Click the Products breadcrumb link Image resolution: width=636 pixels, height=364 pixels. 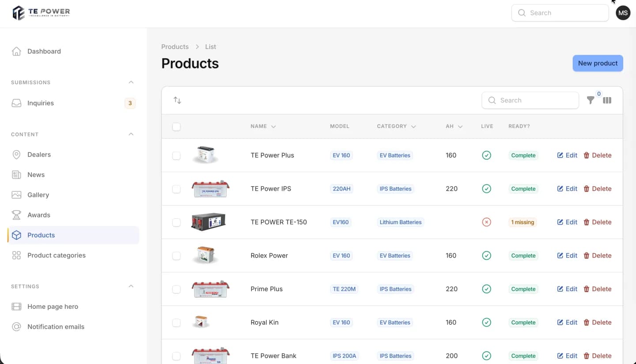(x=175, y=47)
